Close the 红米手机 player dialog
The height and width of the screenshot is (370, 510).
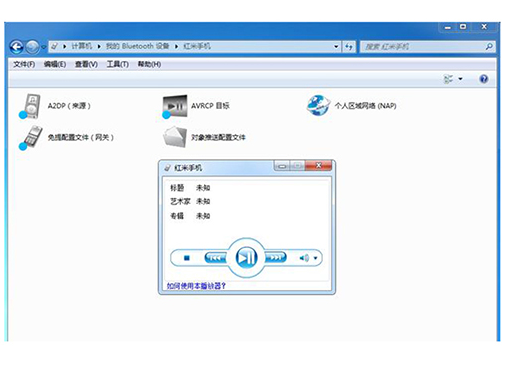pos(318,165)
